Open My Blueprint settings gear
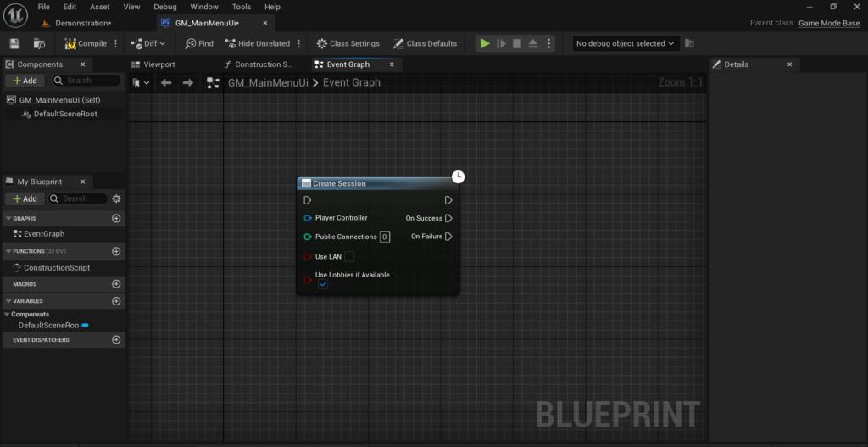Screen dimensions: 868x447 (116, 198)
